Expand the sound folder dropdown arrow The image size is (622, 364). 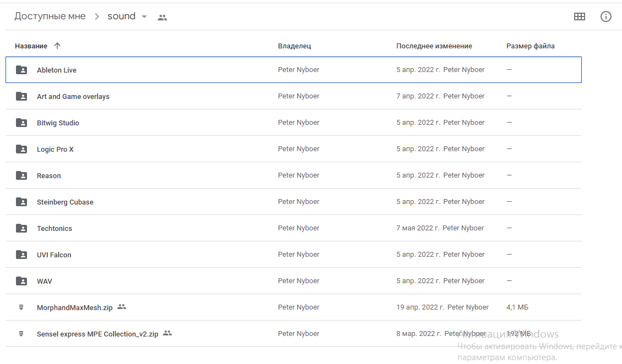tap(144, 16)
